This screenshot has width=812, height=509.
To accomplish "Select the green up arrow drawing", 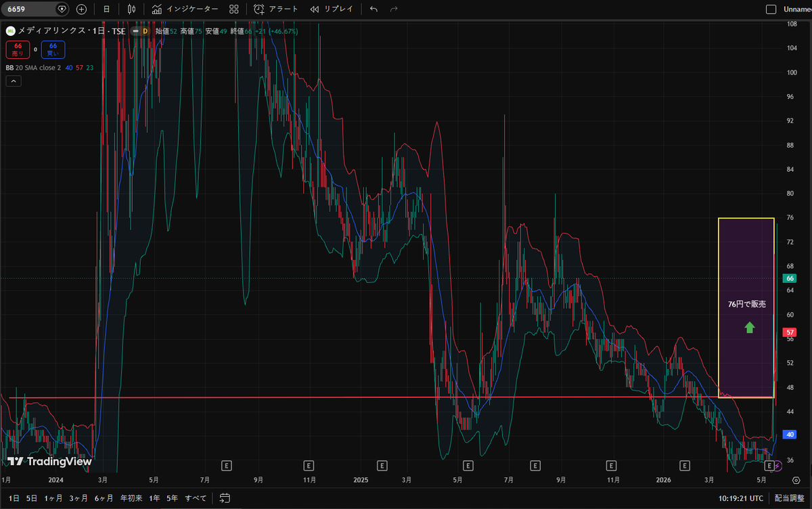I will click(749, 328).
